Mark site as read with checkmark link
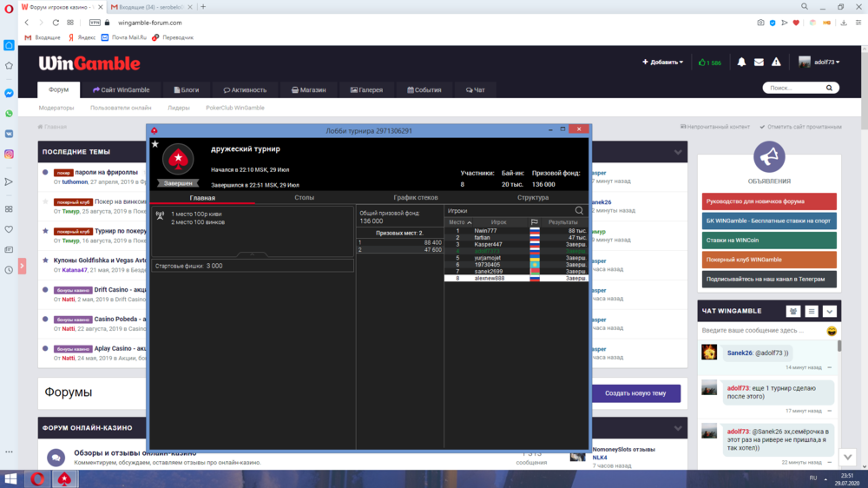Screen dimensions: 868x488 (804, 127)
